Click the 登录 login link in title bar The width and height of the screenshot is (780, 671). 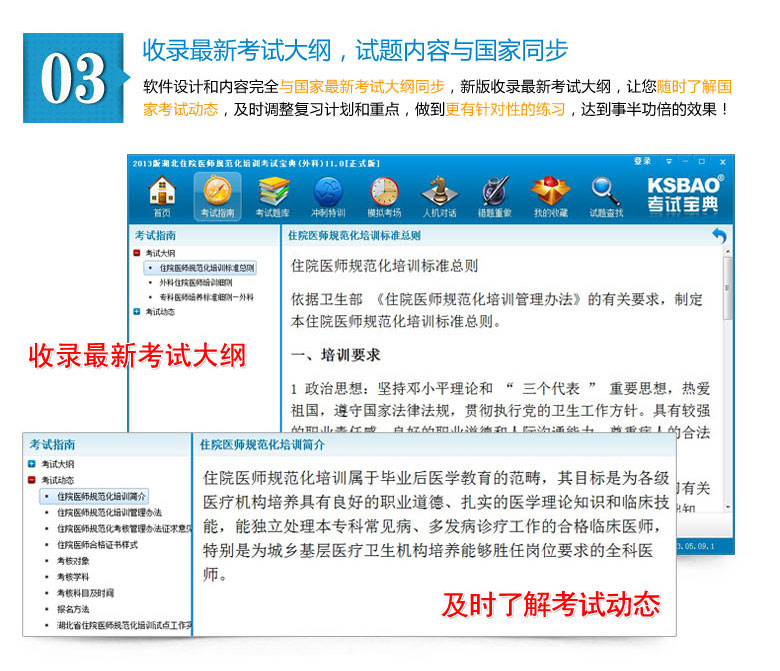pyautogui.click(x=642, y=161)
